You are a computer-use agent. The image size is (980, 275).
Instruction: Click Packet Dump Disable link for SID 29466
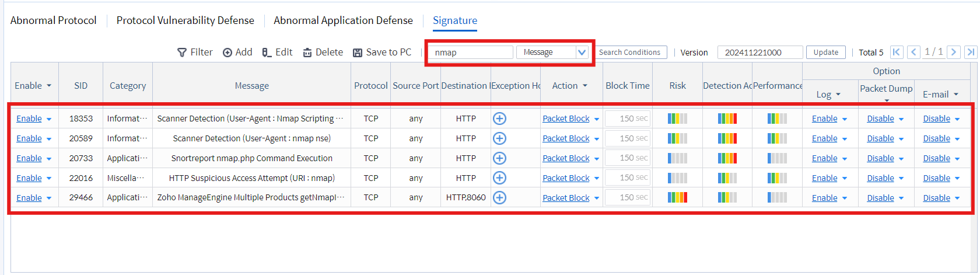(881, 198)
